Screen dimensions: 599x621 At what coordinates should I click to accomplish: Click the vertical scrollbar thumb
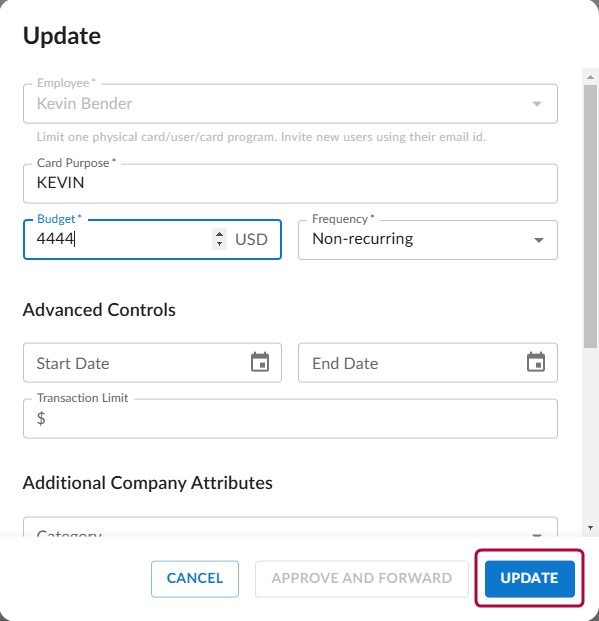(590, 216)
